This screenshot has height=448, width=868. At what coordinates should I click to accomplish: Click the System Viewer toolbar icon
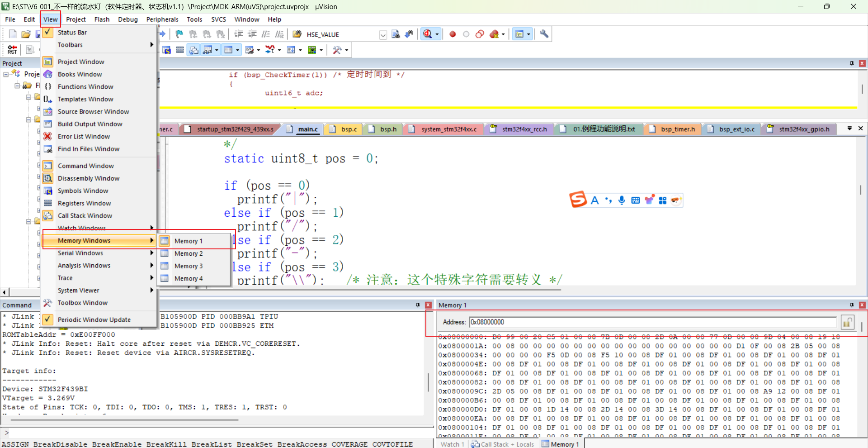click(312, 50)
